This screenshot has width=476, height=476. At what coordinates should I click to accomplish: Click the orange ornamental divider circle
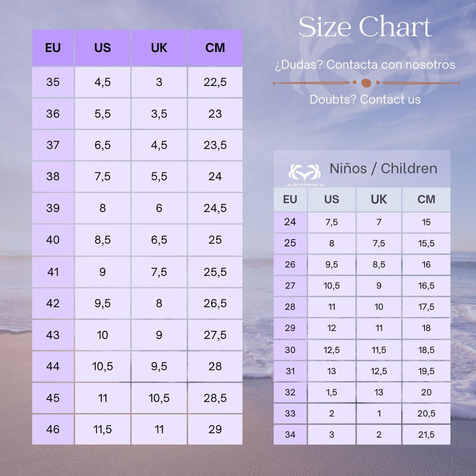coord(366,83)
